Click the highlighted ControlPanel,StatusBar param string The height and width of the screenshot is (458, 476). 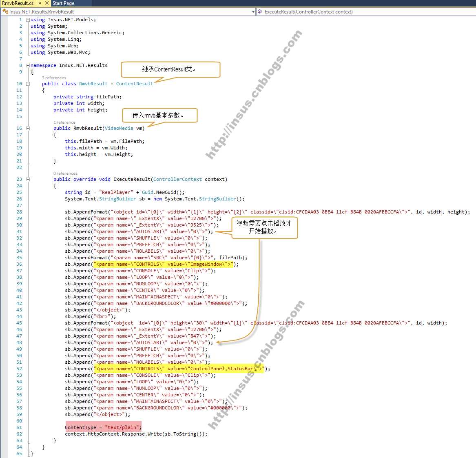tap(179, 369)
